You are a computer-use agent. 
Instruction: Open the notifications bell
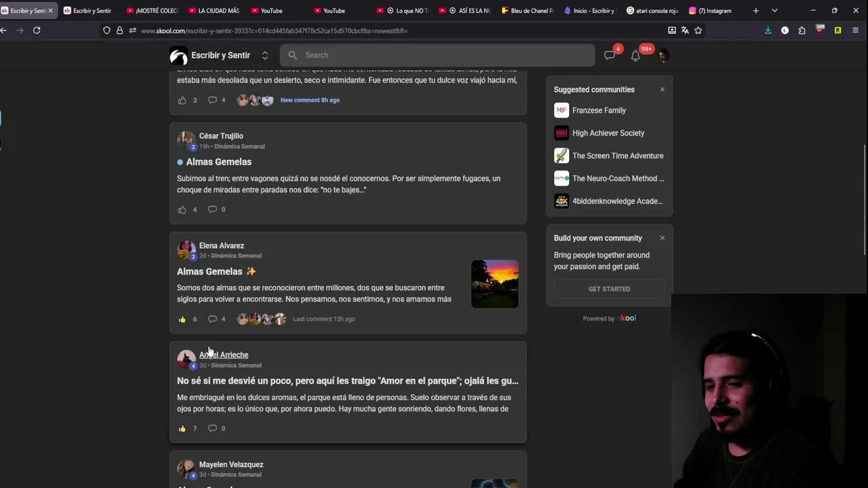[635, 56]
